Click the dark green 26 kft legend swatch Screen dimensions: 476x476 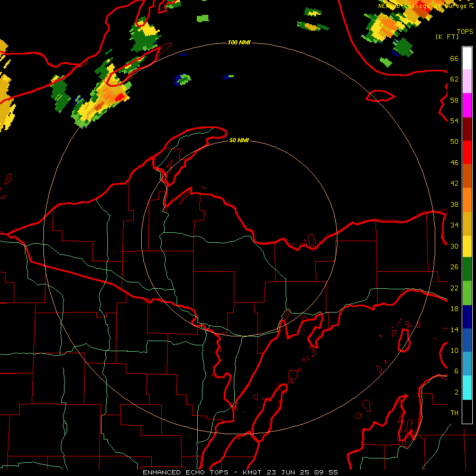coord(467,269)
